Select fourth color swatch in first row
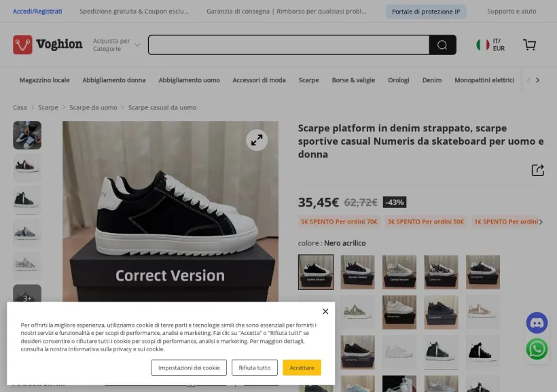 coord(441,272)
